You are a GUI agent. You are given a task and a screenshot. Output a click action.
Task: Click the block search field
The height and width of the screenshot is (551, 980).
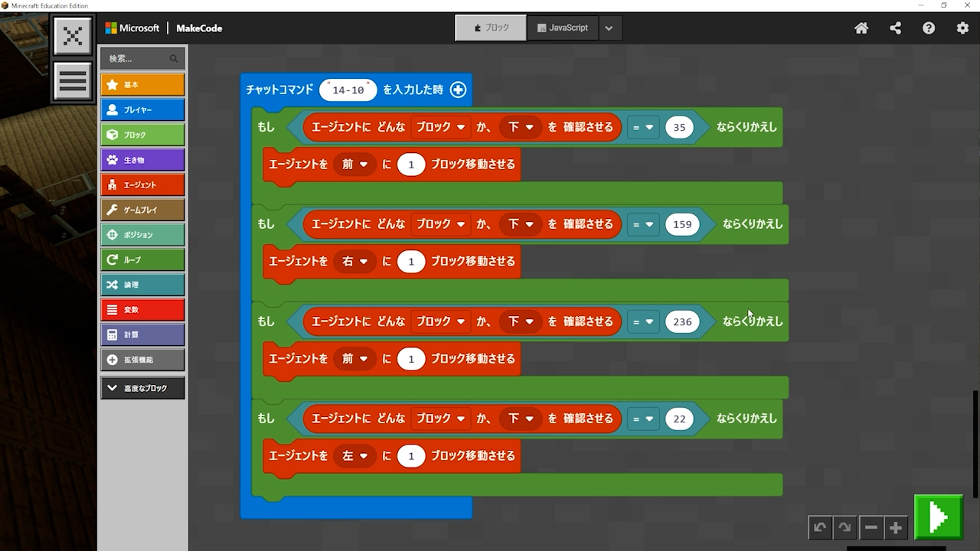click(138, 58)
